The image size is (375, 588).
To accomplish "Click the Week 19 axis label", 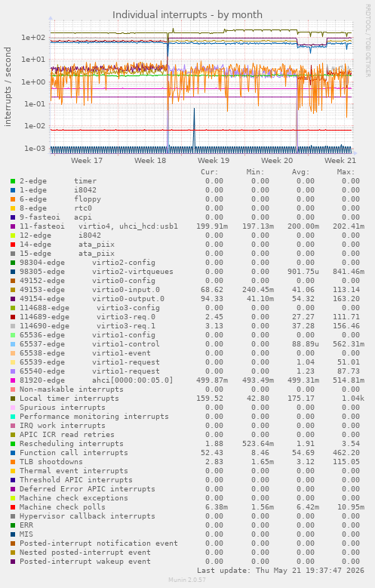I will point(214,161).
